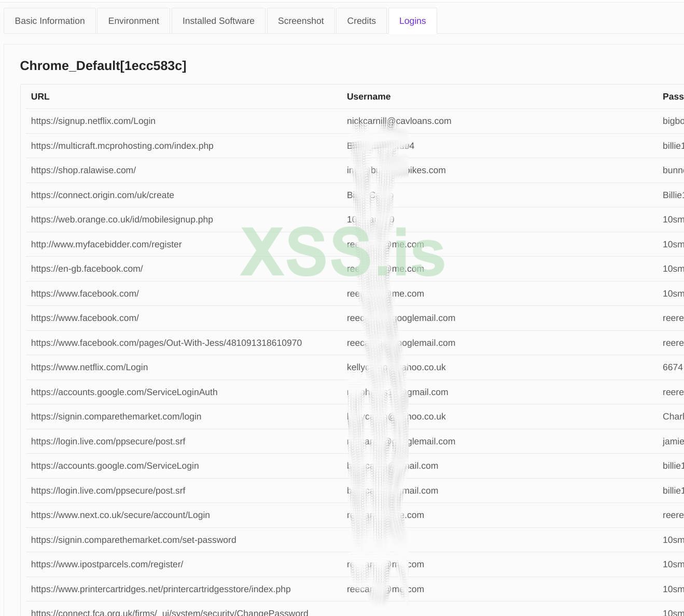The height and width of the screenshot is (616, 684).
Task: Click the Logins tab
Action: coord(412,21)
